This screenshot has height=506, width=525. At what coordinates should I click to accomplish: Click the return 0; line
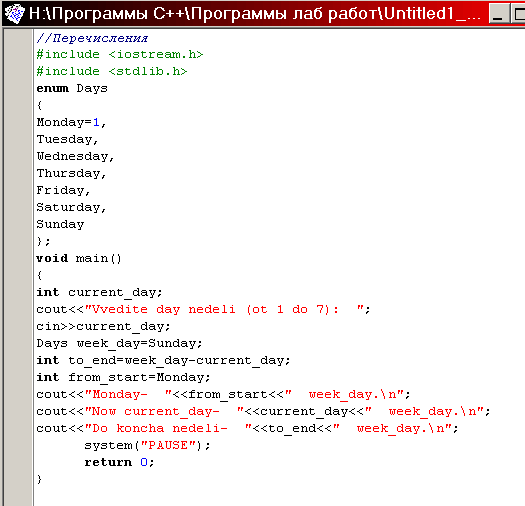tap(119, 462)
